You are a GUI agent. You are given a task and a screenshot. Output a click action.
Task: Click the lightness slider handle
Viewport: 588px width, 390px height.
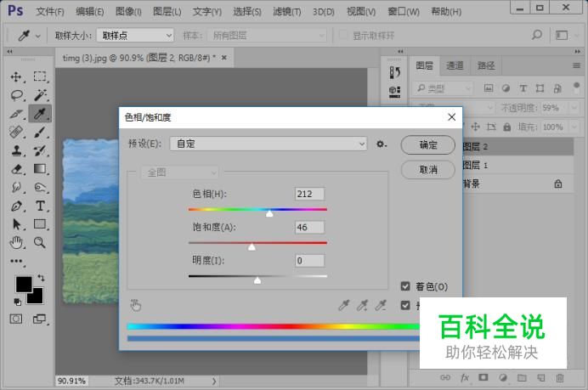257,280
